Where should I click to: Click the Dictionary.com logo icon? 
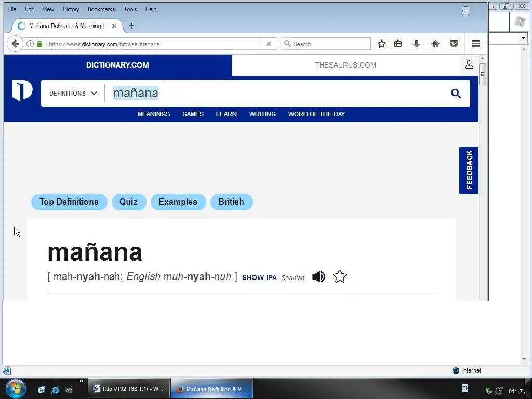[22, 90]
